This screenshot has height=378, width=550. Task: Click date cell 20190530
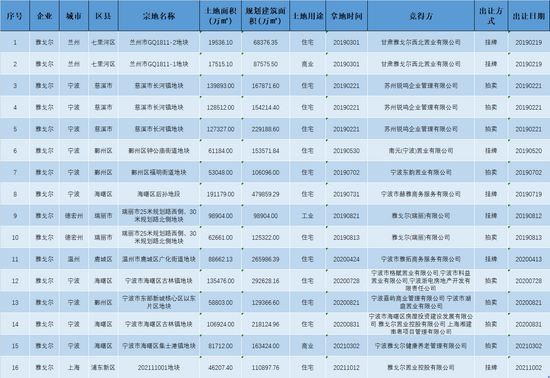click(347, 151)
